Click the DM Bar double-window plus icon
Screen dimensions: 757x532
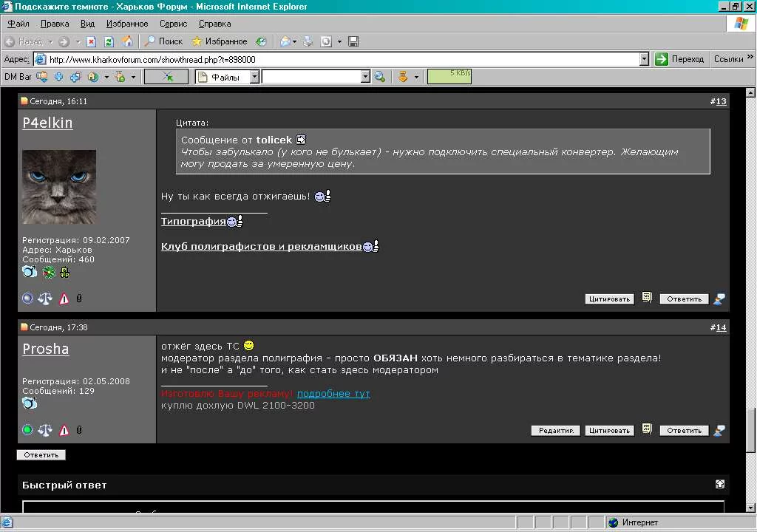coord(76,77)
